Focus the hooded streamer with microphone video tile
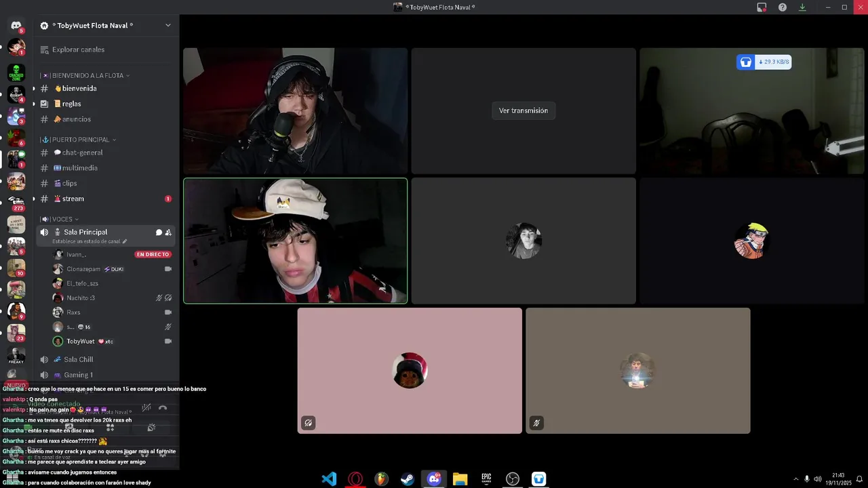Image resolution: width=868 pixels, height=488 pixels. (296, 110)
